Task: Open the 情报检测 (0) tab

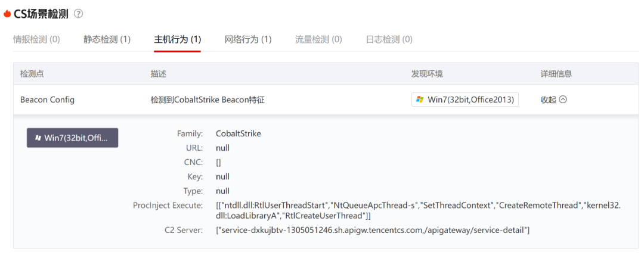Action: click(36, 39)
